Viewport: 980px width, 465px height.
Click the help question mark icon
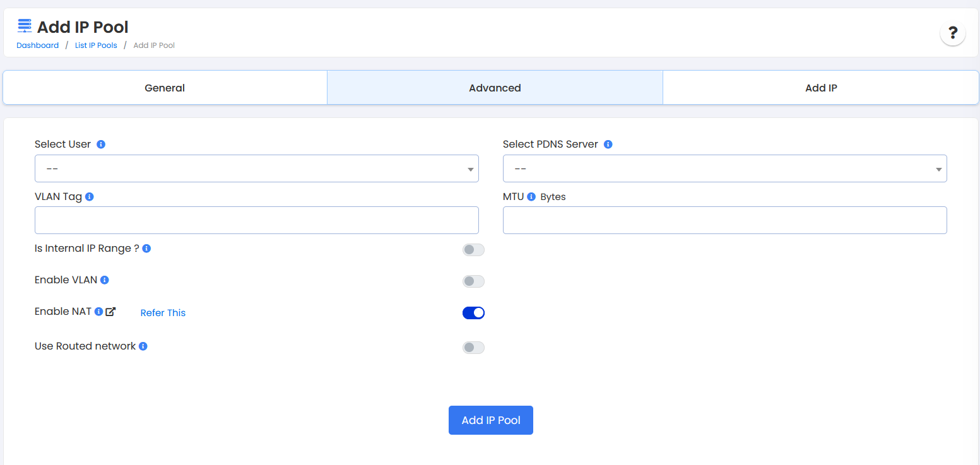point(952,33)
